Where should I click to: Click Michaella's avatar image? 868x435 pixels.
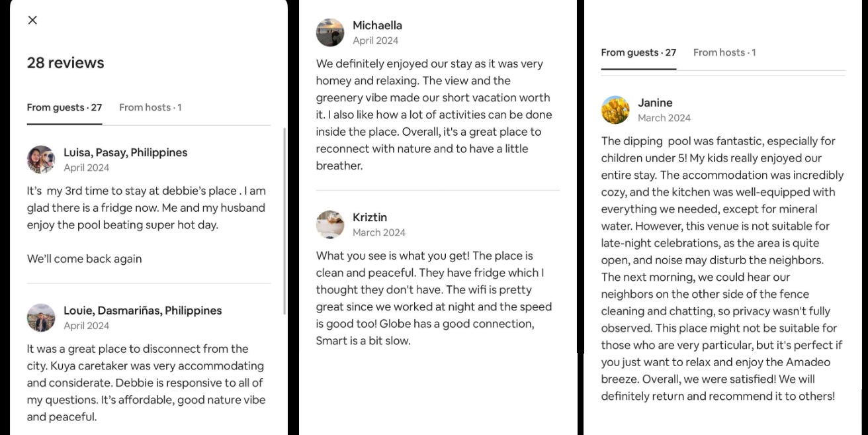(x=330, y=32)
